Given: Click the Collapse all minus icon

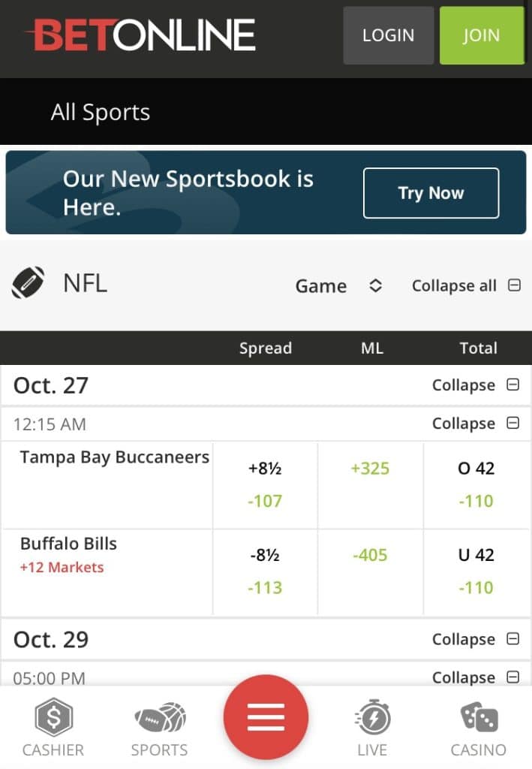Looking at the screenshot, I should coord(514,285).
